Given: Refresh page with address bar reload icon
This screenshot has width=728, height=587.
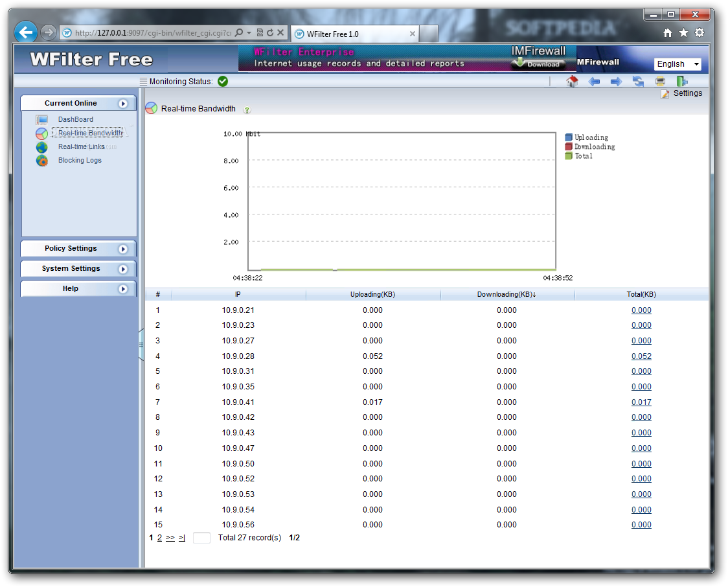Looking at the screenshot, I should [269, 32].
